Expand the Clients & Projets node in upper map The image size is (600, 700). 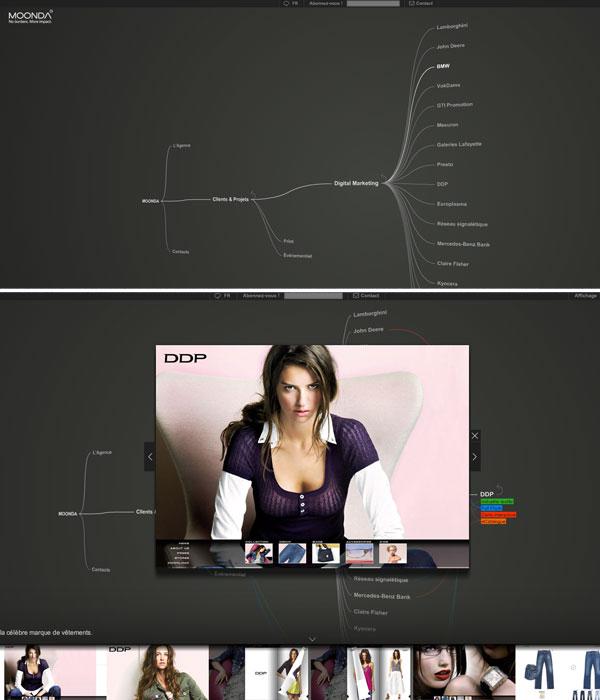[230, 199]
